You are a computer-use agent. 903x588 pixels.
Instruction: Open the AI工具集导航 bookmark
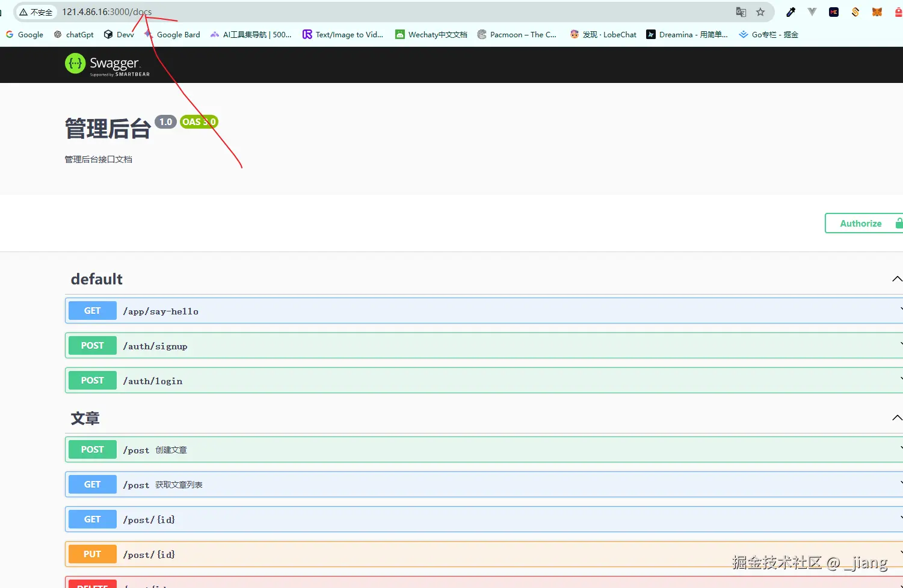click(x=251, y=35)
